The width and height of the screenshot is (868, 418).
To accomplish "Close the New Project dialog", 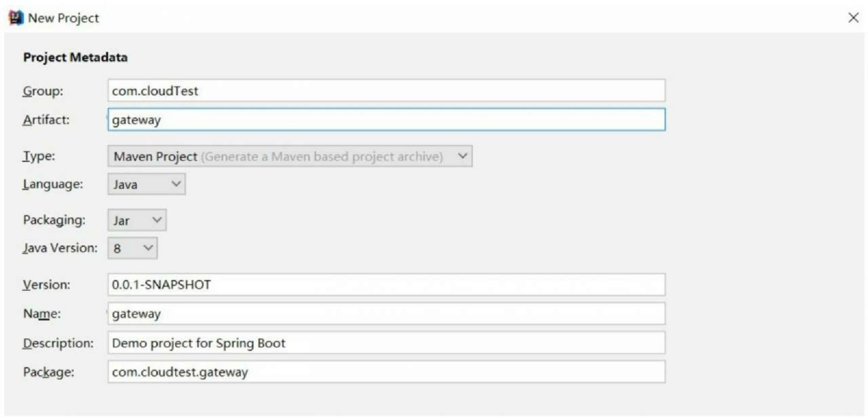I will [x=853, y=17].
